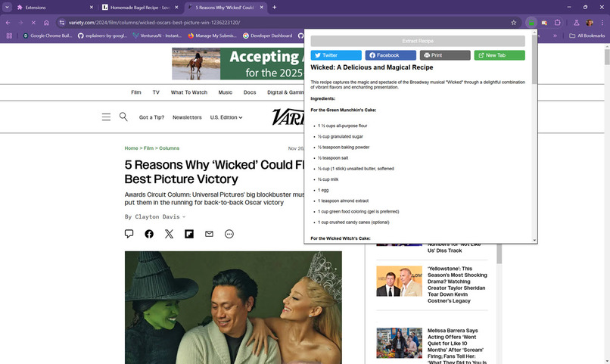Share the article on Flipboard icon

189,234
